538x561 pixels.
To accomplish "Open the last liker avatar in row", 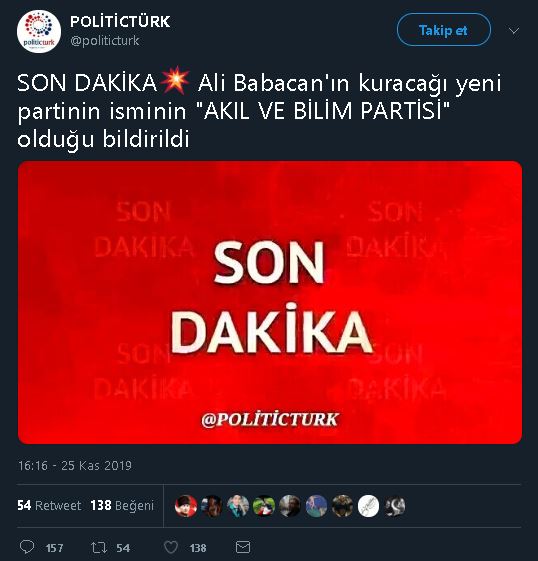I will [x=395, y=506].
